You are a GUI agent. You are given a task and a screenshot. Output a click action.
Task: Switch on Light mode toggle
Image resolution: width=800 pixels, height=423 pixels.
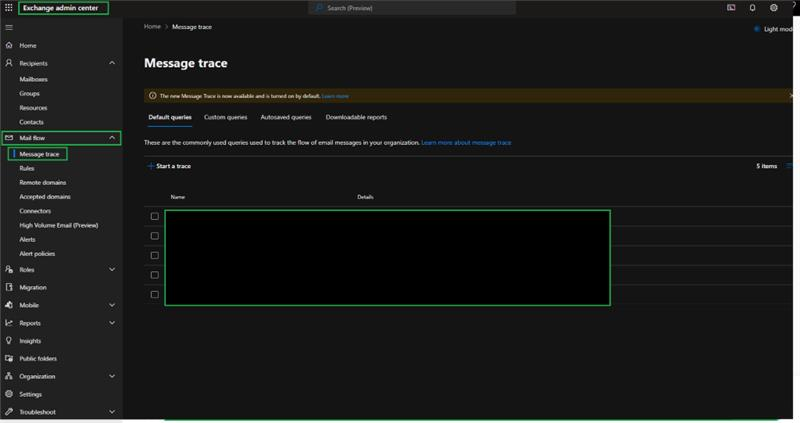(x=757, y=29)
